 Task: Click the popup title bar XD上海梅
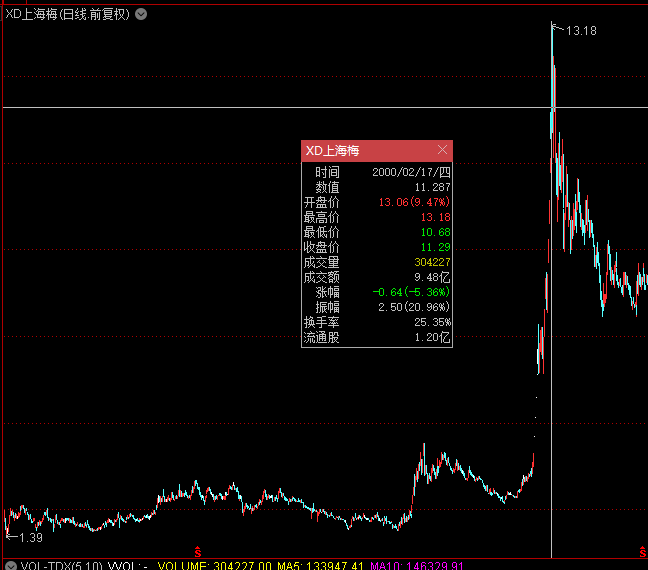click(x=377, y=150)
